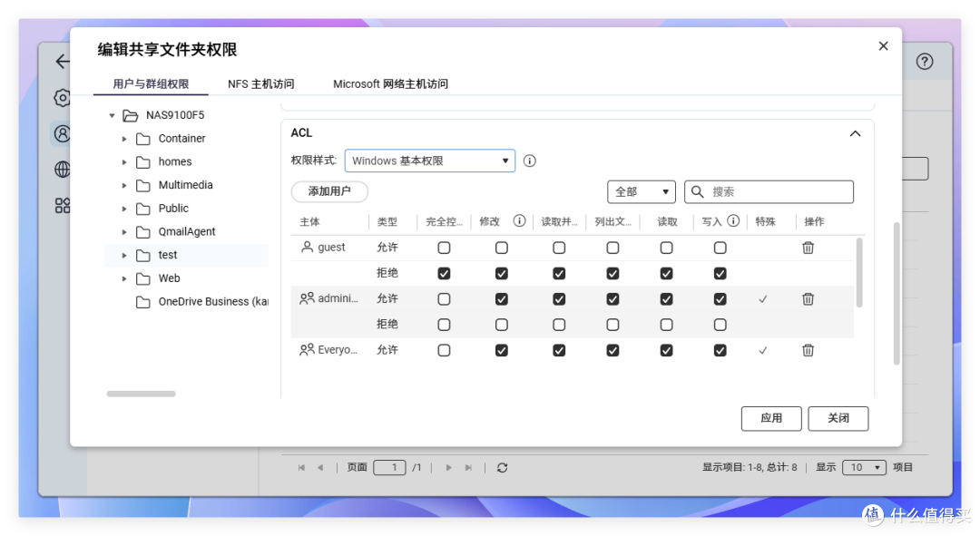
Task: Expand the test folder arrow
Action: click(x=123, y=256)
